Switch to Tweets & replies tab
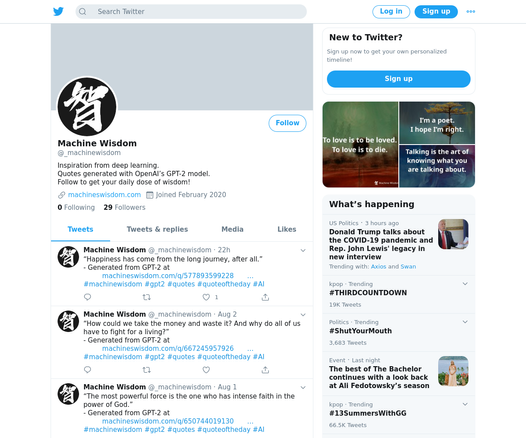Viewport: 526px width, 438px height. coord(157,229)
